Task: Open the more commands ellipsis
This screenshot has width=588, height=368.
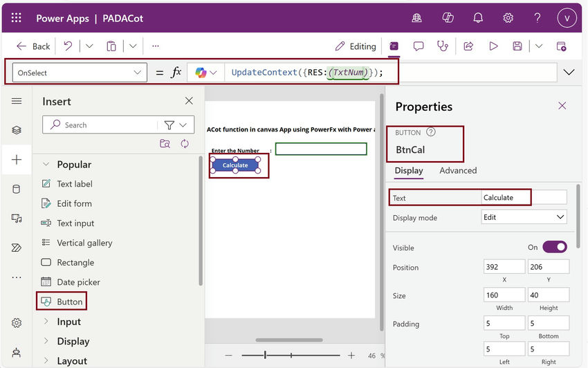Action: pos(156,46)
